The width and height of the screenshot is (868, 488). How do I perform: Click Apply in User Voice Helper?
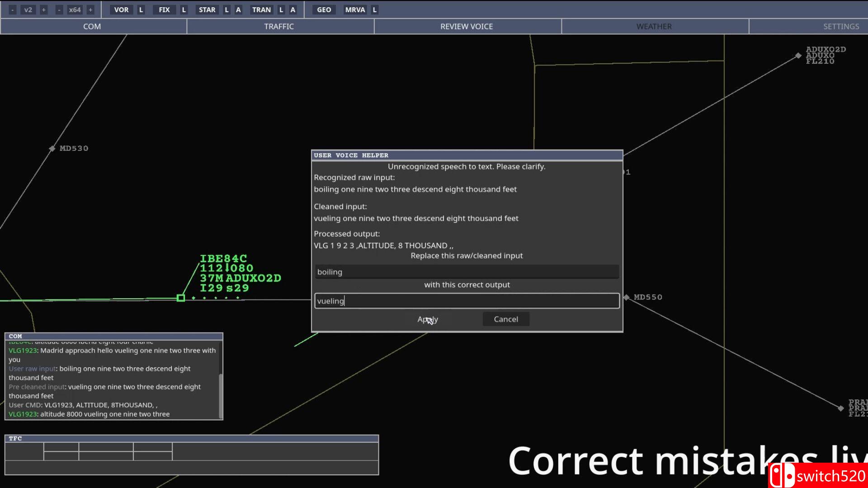click(x=428, y=319)
